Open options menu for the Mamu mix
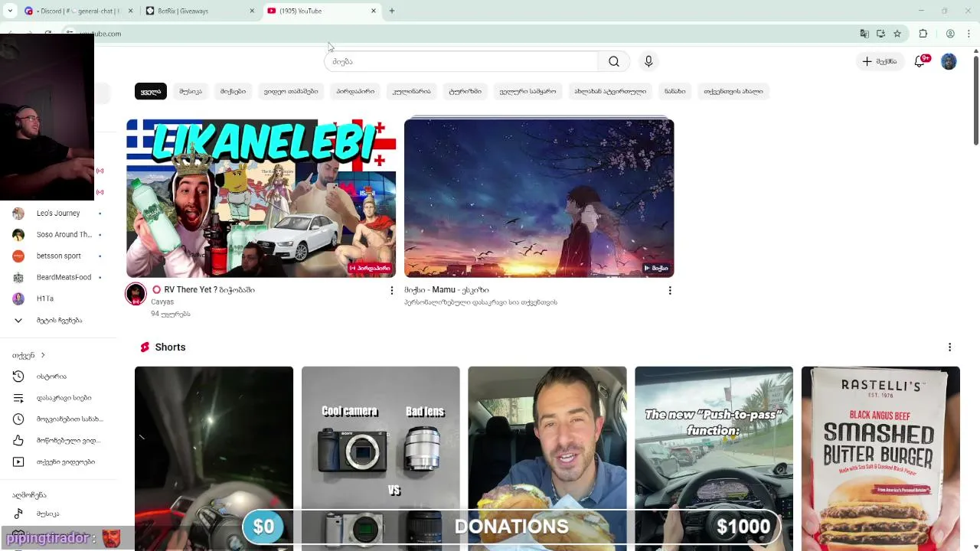 (670, 291)
